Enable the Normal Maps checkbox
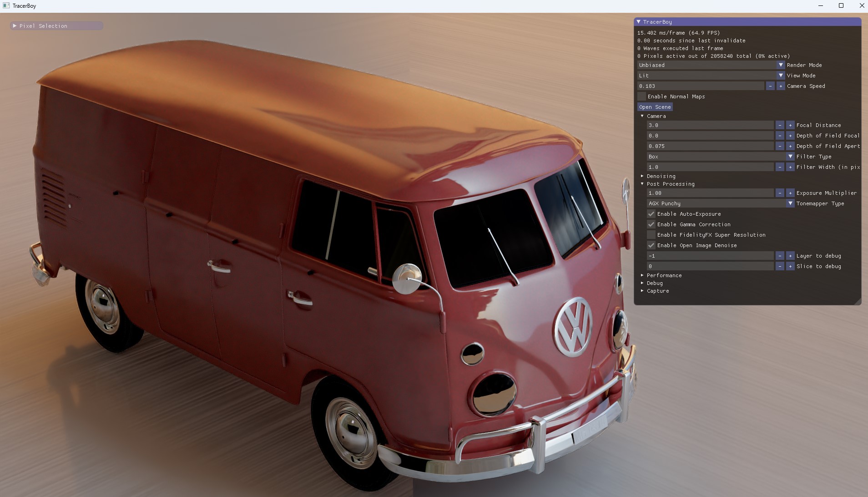868x497 pixels. point(641,96)
